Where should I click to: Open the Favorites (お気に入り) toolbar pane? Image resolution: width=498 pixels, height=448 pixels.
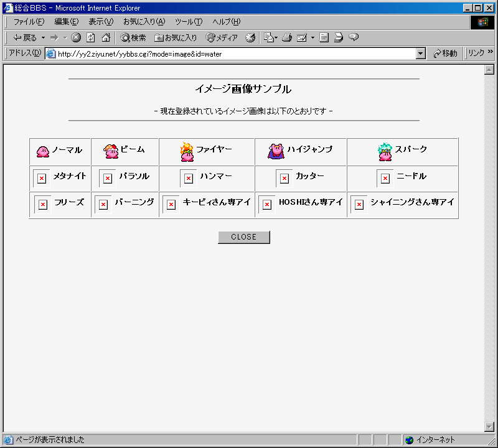176,38
